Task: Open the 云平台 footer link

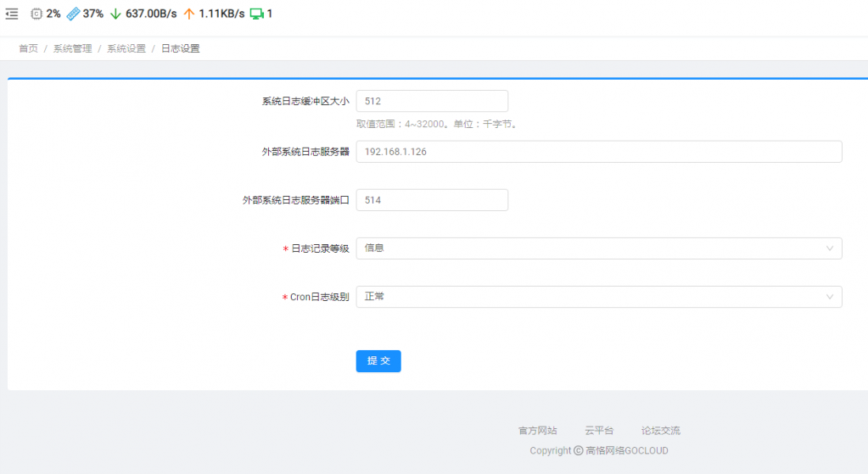Action: [x=599, y=431]
